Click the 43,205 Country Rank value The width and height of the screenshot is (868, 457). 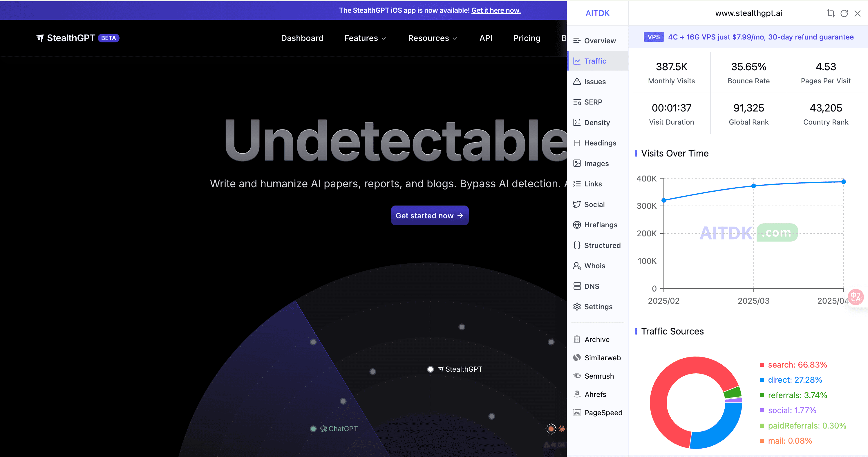pyautogui.click(x=826, y=108)
